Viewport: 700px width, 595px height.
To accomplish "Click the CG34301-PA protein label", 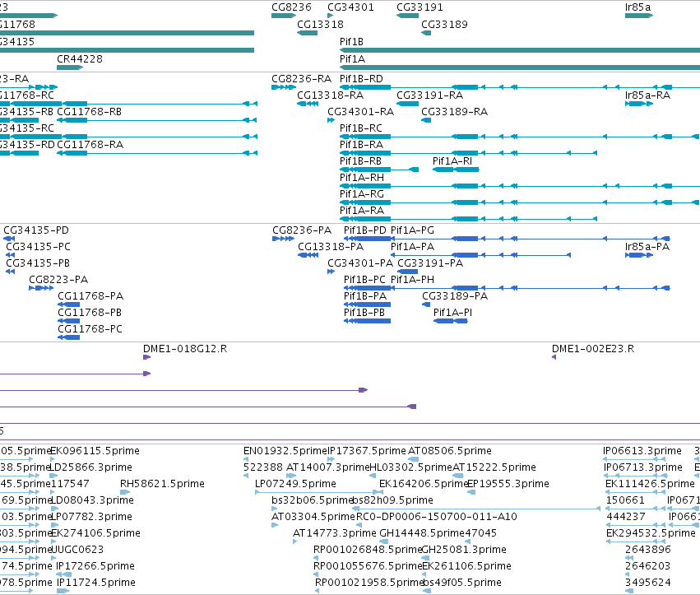I will [360, 263].
